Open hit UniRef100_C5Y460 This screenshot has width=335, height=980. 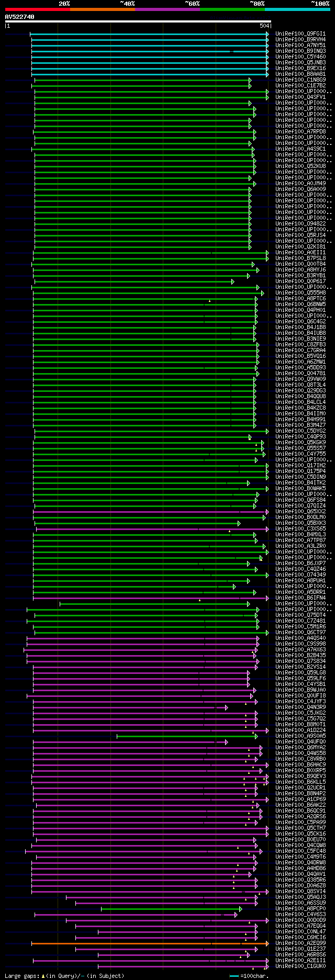pos(300,57)
